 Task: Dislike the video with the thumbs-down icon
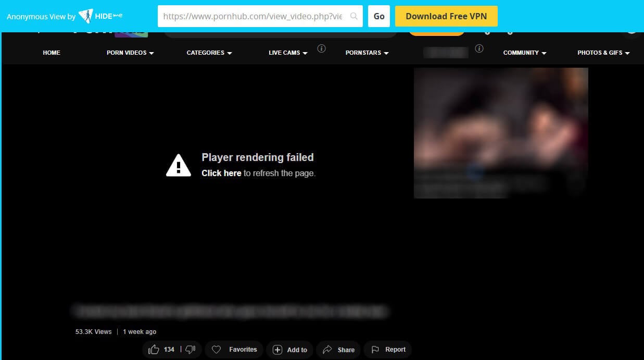(x=191, y=350)
